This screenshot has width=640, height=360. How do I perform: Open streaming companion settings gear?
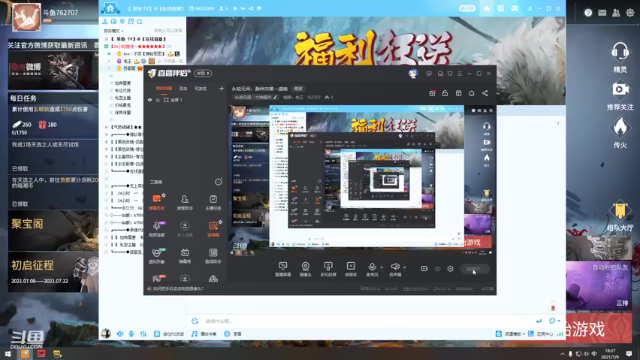point(450,269)
